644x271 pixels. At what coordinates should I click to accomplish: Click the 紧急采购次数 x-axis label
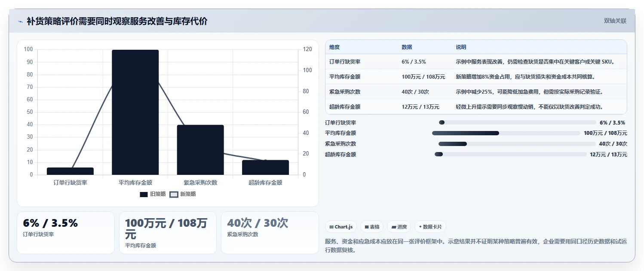point(200,183)
